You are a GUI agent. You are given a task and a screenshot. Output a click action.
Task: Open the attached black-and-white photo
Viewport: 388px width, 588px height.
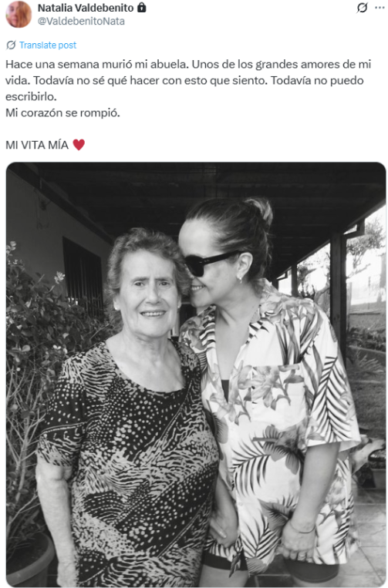pyautogui.click(x=196, y=375)
